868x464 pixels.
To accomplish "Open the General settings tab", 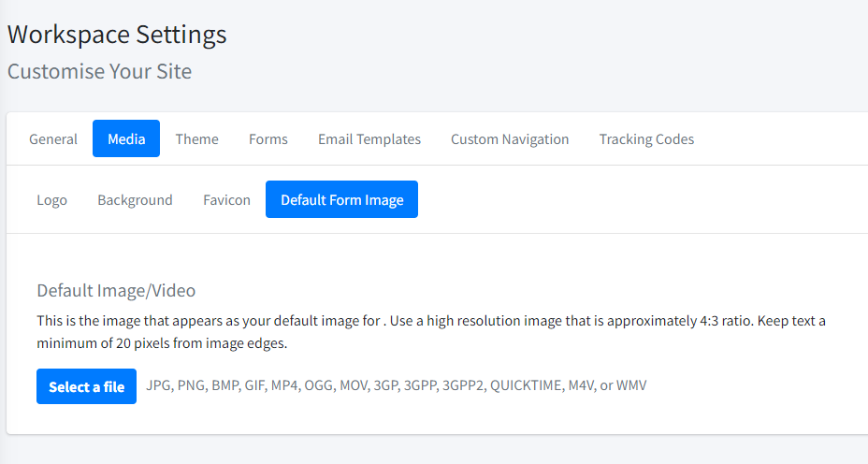I will pos(53,139).
